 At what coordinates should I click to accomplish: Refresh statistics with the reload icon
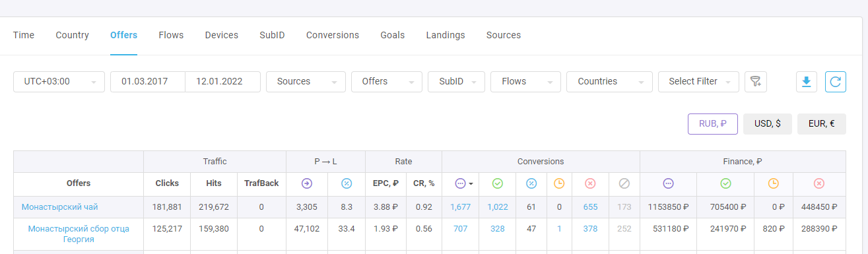(x=836, y=82)
